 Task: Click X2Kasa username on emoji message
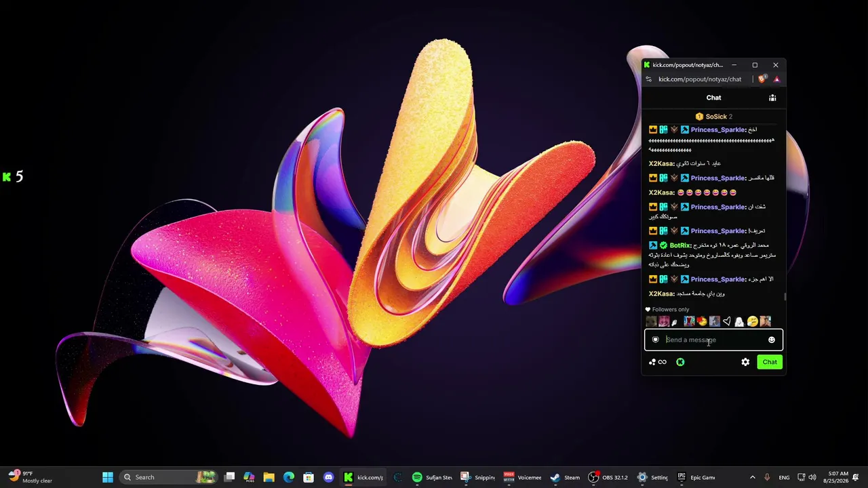coord(661,192)
